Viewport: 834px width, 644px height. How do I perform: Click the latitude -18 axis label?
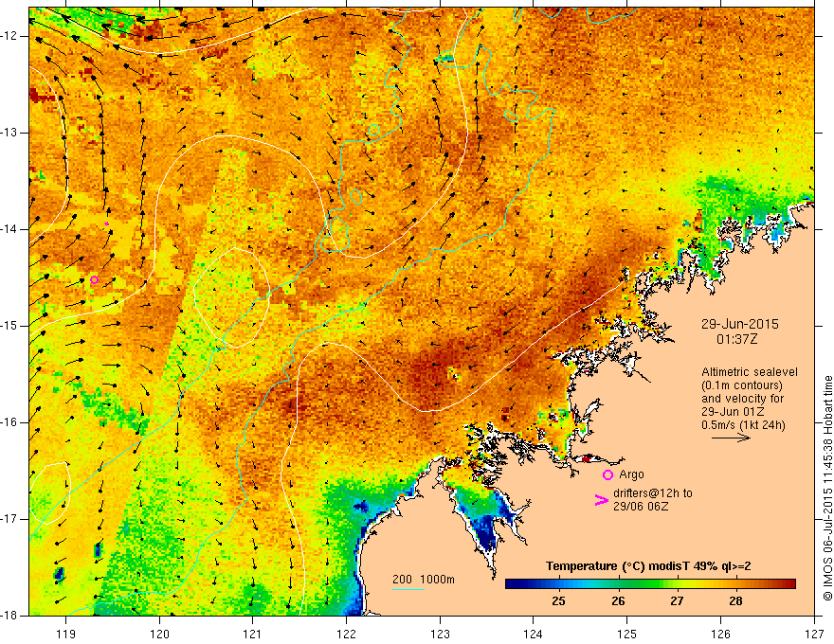10,616
